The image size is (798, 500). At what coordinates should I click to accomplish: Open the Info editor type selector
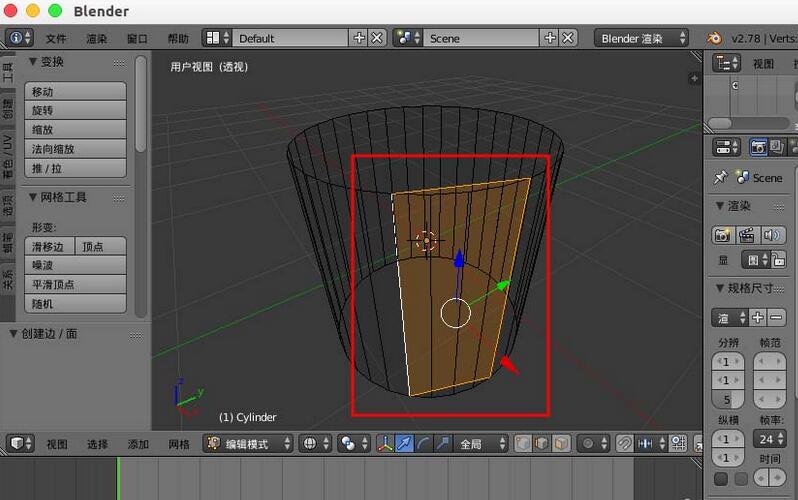point(19,38)
